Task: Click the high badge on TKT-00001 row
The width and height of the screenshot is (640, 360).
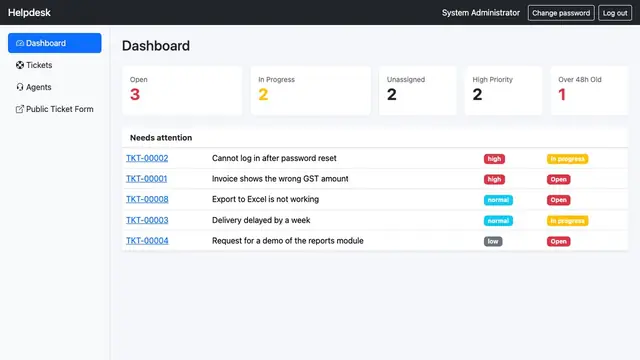Action: (494, 179)
